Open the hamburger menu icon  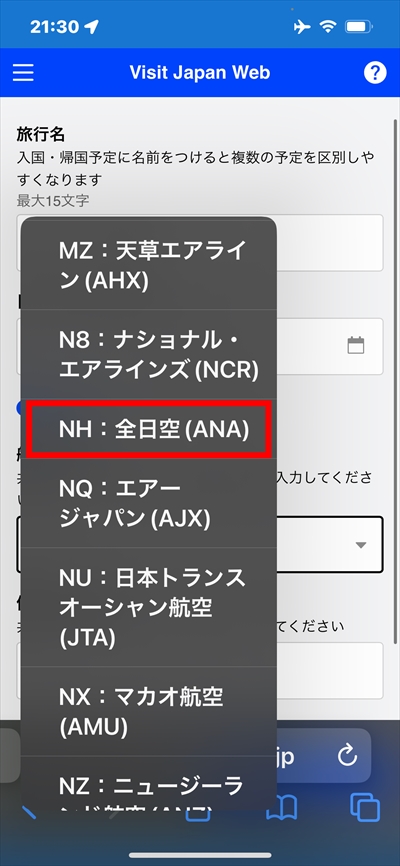(23, 72)
